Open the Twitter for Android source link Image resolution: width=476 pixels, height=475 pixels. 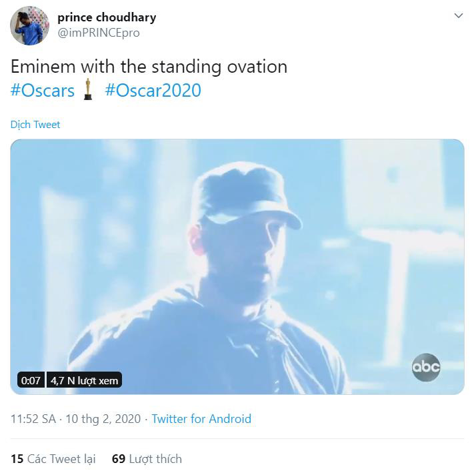point(201,419)
